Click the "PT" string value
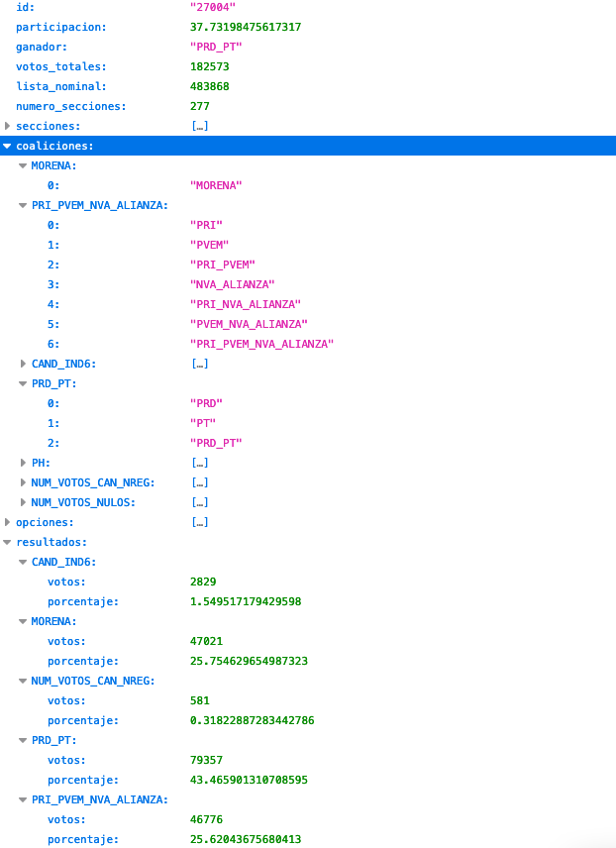This screenshot has height=848, width=616. [203, 423]
